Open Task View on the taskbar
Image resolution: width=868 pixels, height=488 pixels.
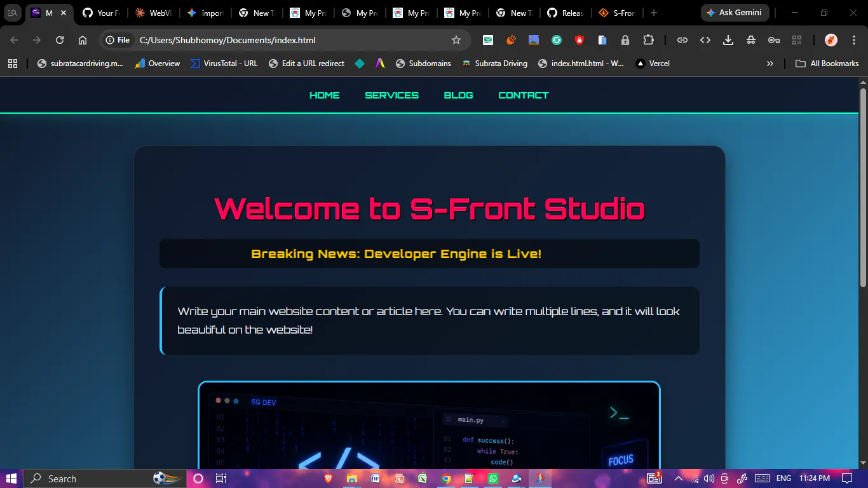[x=221, y=478]
